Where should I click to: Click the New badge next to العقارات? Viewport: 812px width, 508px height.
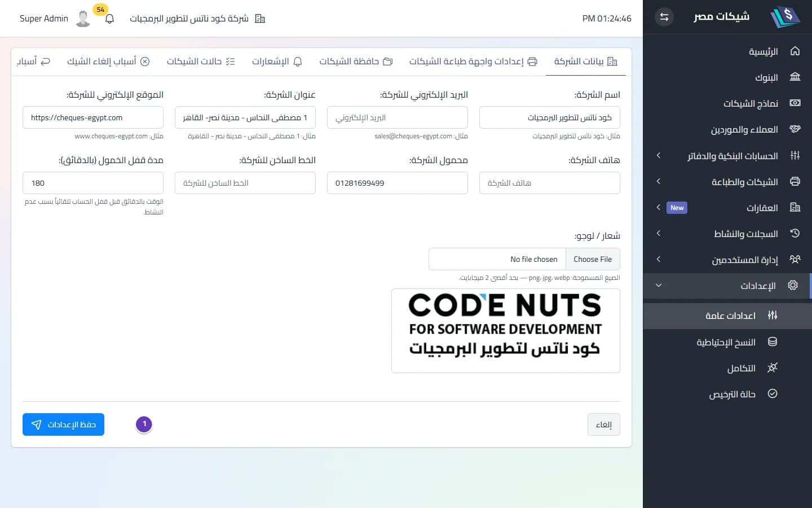coord(677,208)
